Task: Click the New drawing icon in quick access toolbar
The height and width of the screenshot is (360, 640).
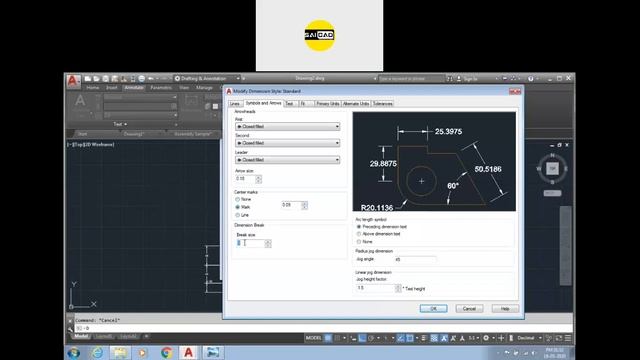Action: click(x=88, y=78)
